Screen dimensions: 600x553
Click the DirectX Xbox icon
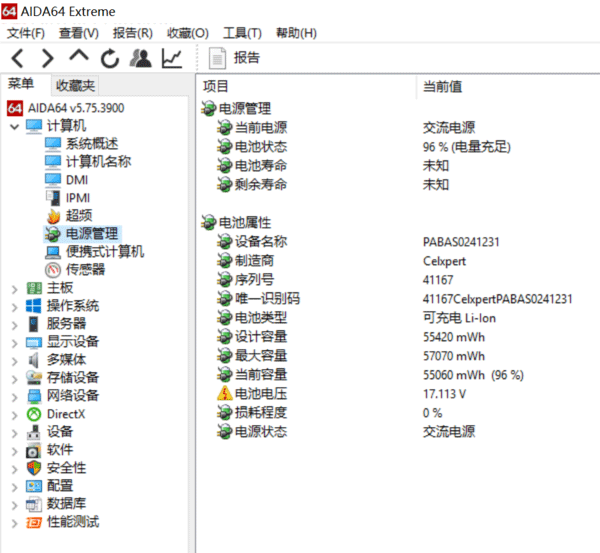34,414
